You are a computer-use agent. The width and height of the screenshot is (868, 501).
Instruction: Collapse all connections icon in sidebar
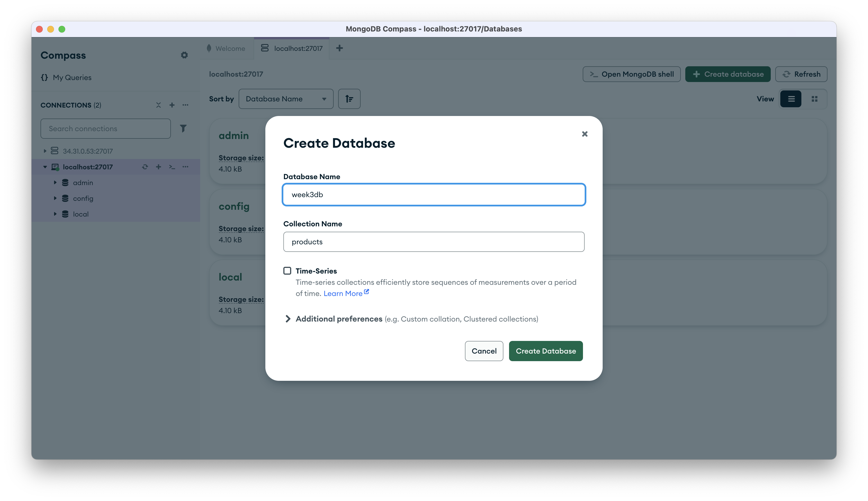point(158,105)
